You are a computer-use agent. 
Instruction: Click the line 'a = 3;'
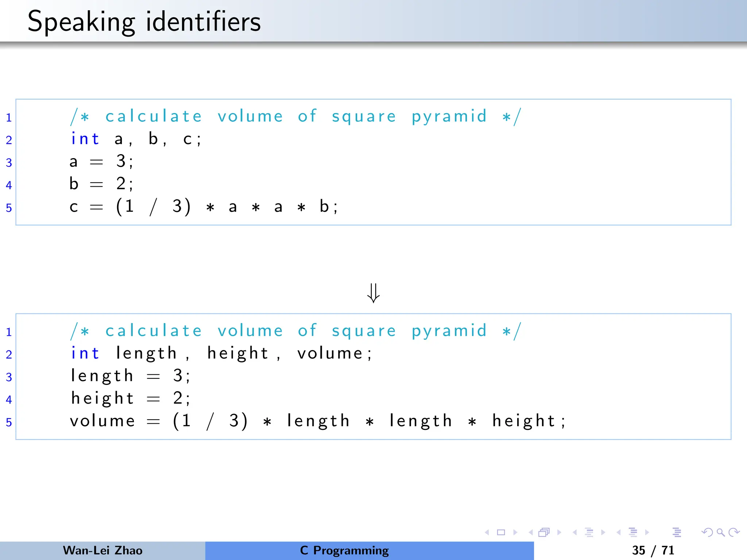click(x=101, y=162)
